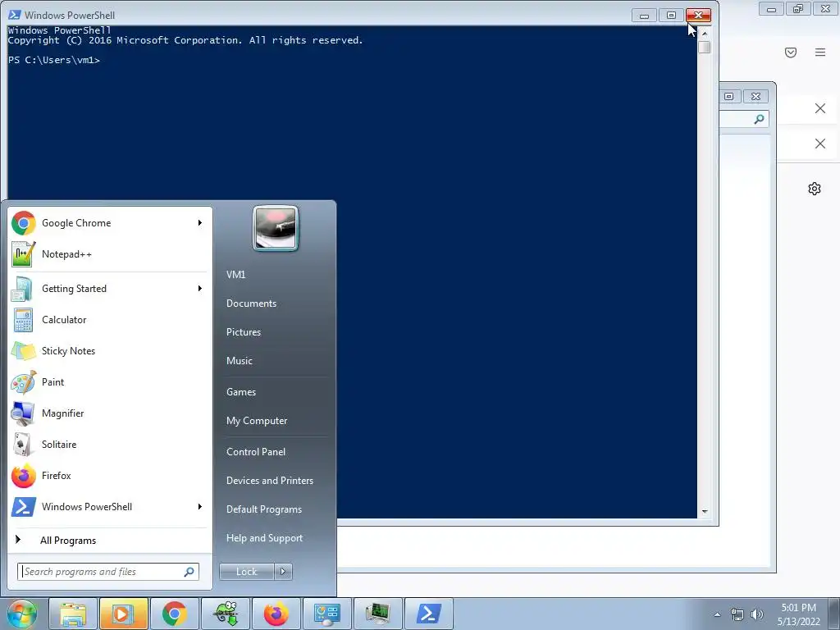Launch Notepad++ from Start menu
Screen dimensions: 840x630
tap(110, 254)
